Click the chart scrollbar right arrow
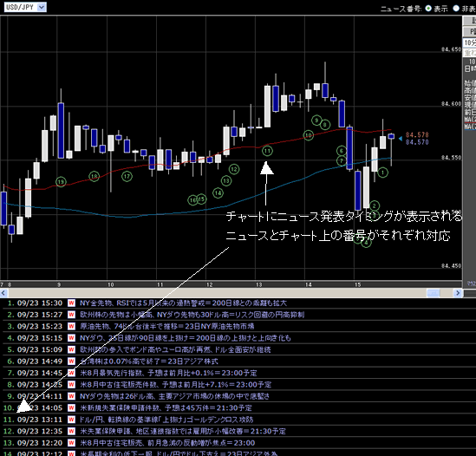The image size is (476, 456). 458,293
